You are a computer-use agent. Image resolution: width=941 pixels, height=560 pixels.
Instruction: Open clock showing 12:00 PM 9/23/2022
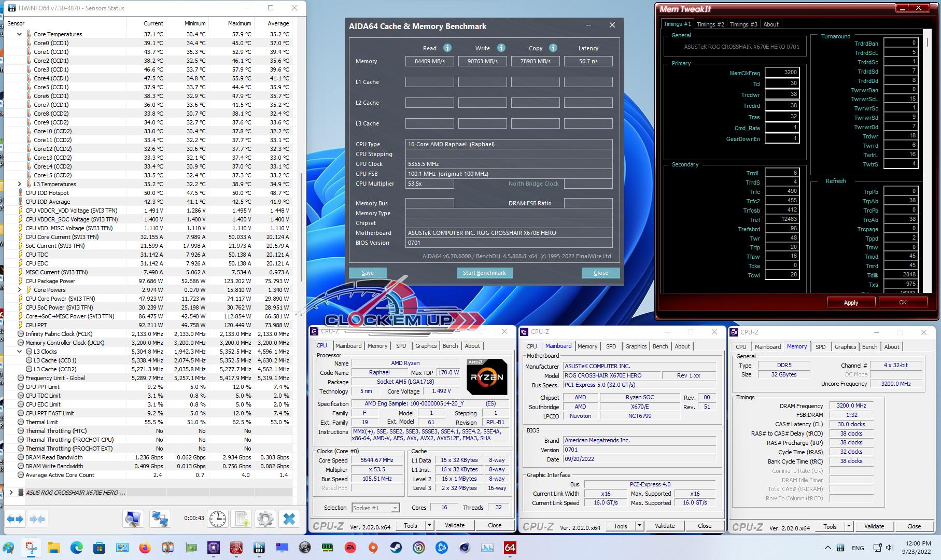917,548
